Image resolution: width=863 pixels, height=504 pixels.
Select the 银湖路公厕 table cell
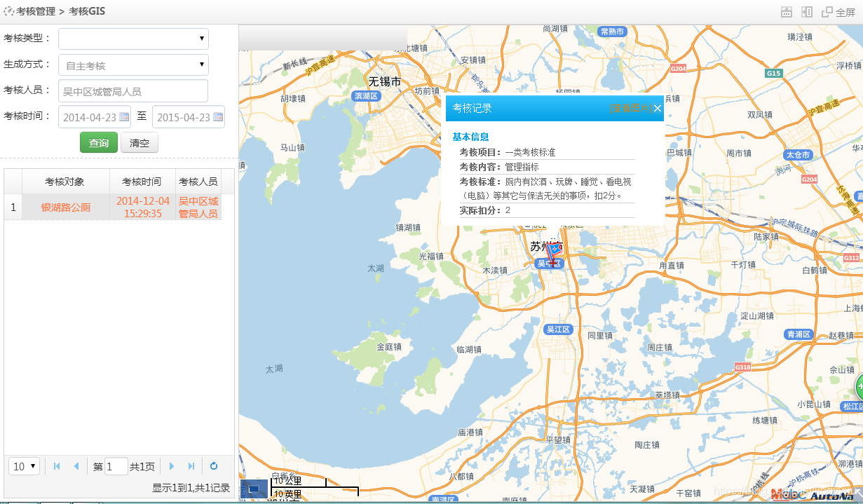65,207
